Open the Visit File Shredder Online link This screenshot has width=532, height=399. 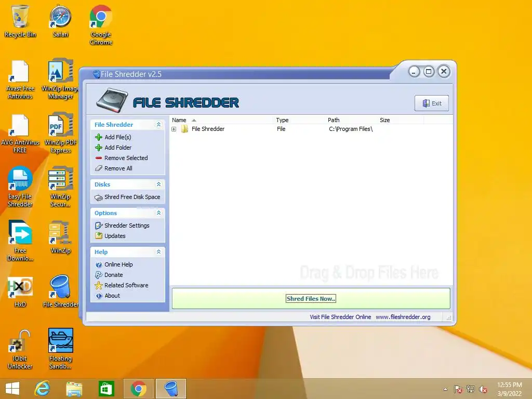pos(340,317)
